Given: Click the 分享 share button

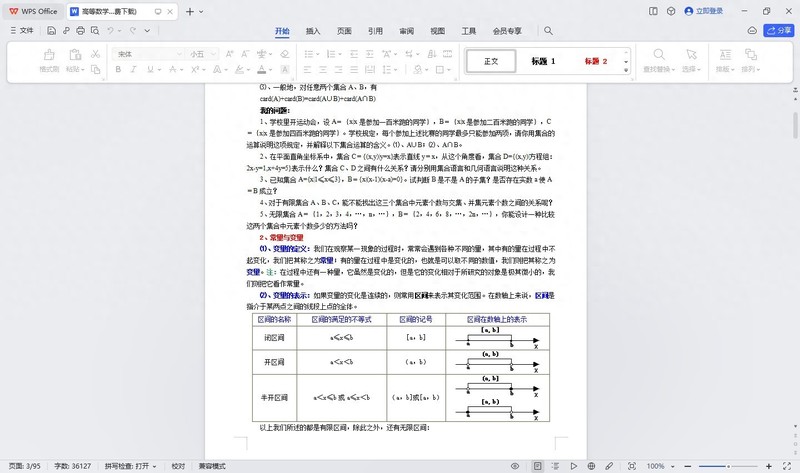Looking at the screenshot, I should click(779, 31).
